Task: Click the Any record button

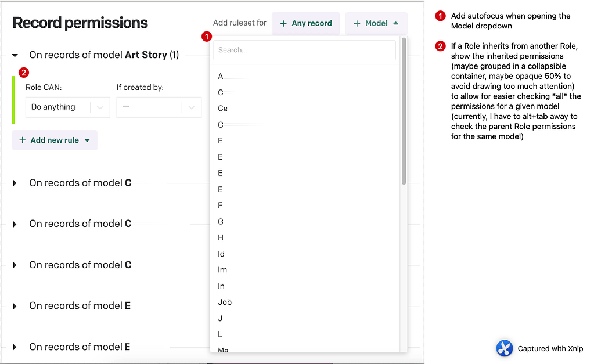Action: tap(306, 24)
